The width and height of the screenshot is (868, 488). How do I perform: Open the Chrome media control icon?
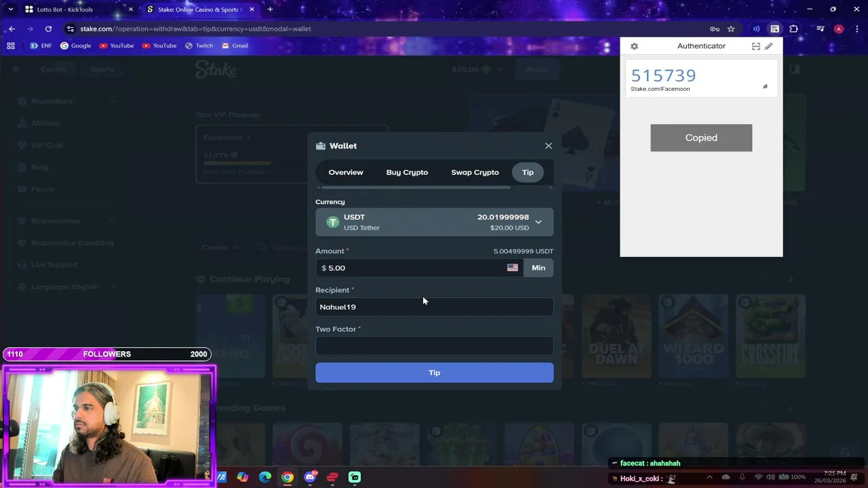coord(821,28)
